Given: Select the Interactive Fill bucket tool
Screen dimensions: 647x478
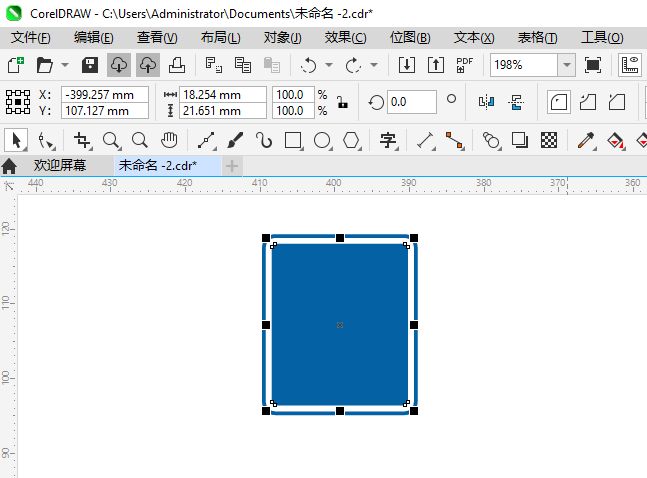Looking at the screenshot, I should point(616,140).
